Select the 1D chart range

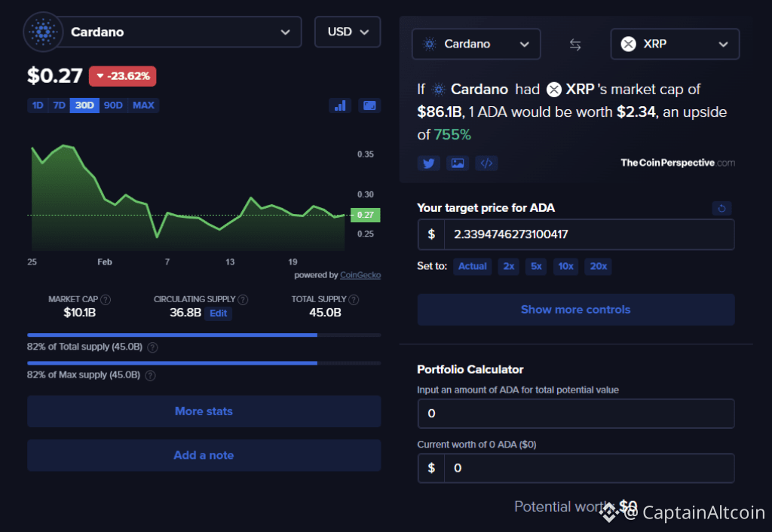[38, 105]
